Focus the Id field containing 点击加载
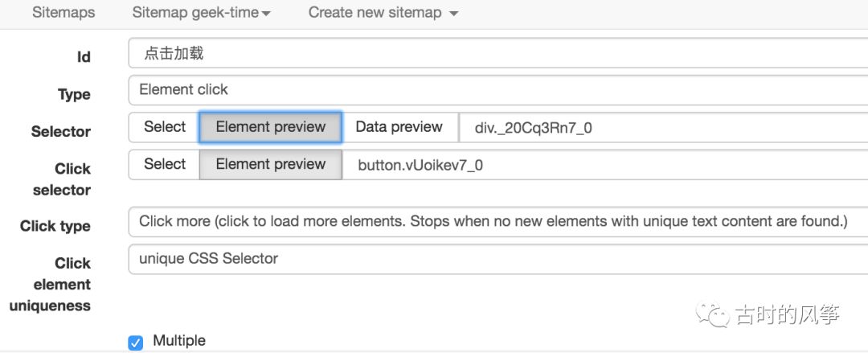This screenshot has width=868, height=353. (x=498, y=53)
